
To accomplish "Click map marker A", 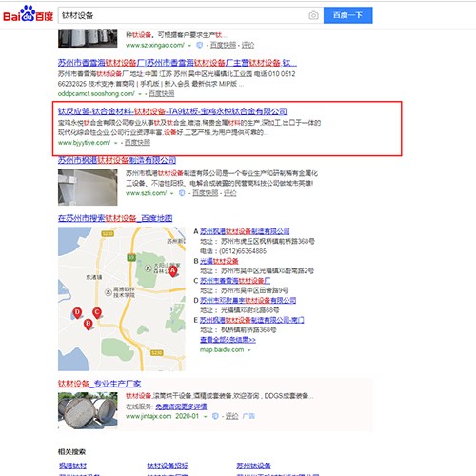I will [x=172, y=271].
